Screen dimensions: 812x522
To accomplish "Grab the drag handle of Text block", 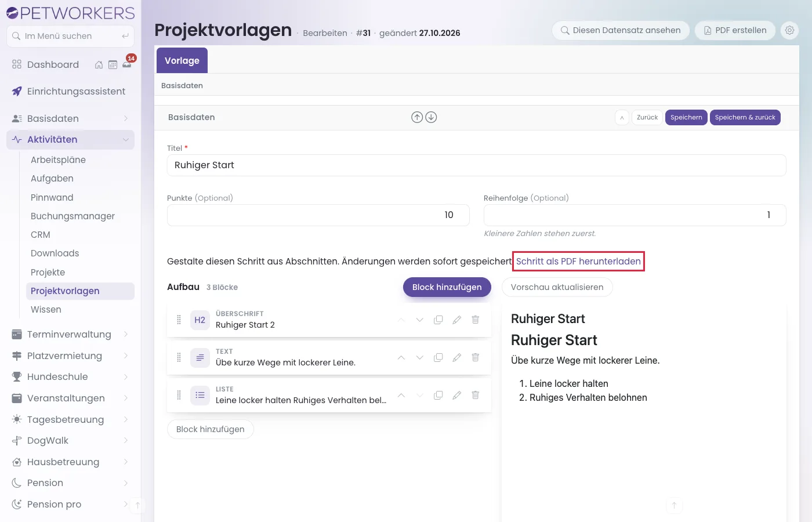I will pyautogui.click(x=179, y=357).
